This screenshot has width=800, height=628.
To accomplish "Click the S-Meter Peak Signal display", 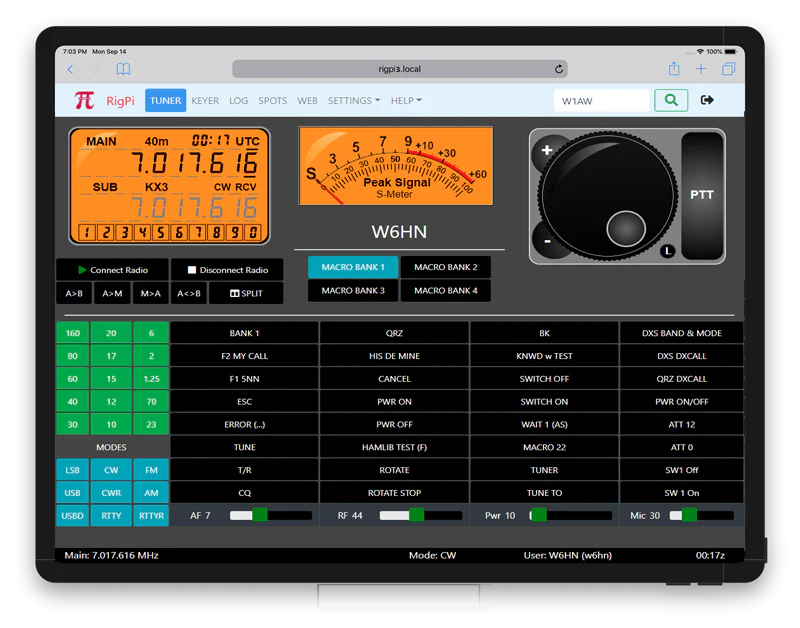I will point(396,166).
